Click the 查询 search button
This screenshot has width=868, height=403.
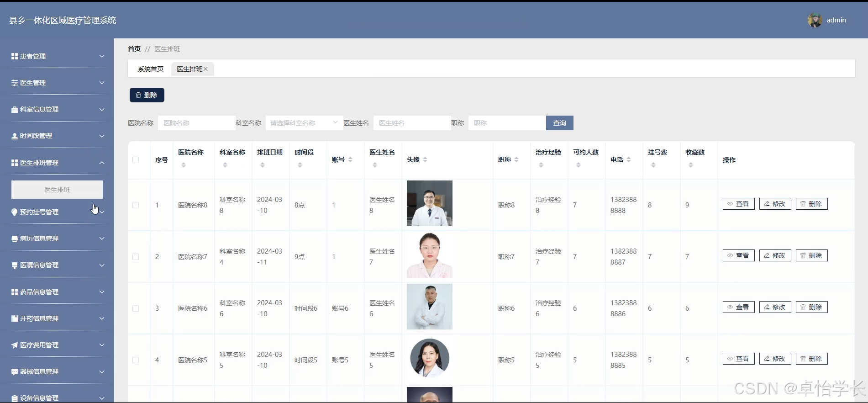[560, 123]
